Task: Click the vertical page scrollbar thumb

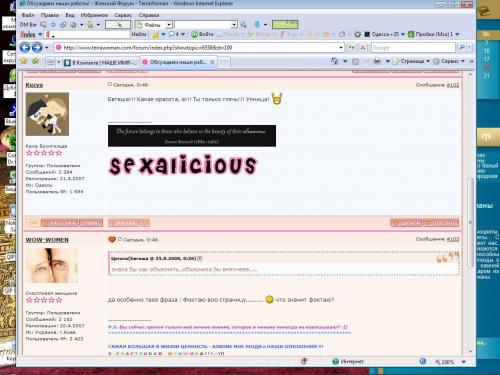Action: (x=470, y=223)
